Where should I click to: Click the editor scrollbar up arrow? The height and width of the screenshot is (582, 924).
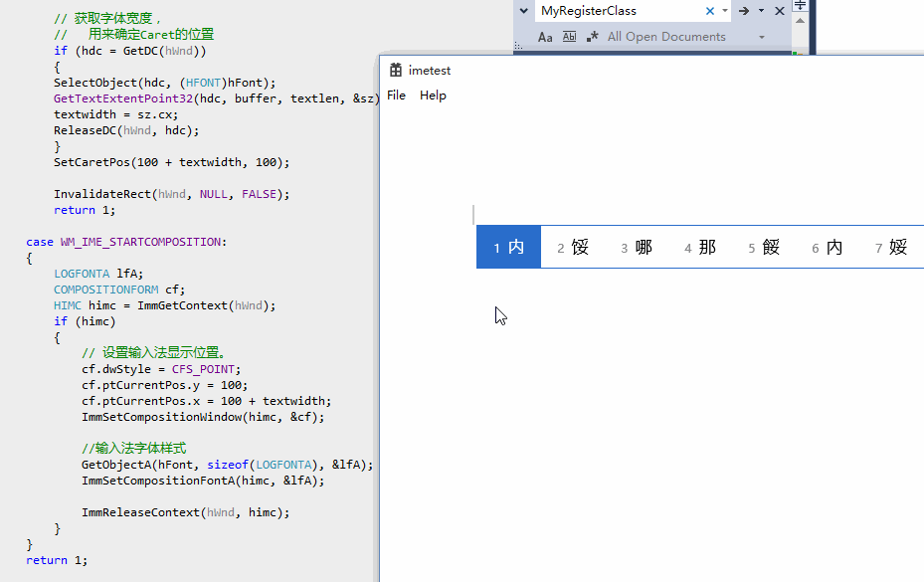click(x=800, y=21)
